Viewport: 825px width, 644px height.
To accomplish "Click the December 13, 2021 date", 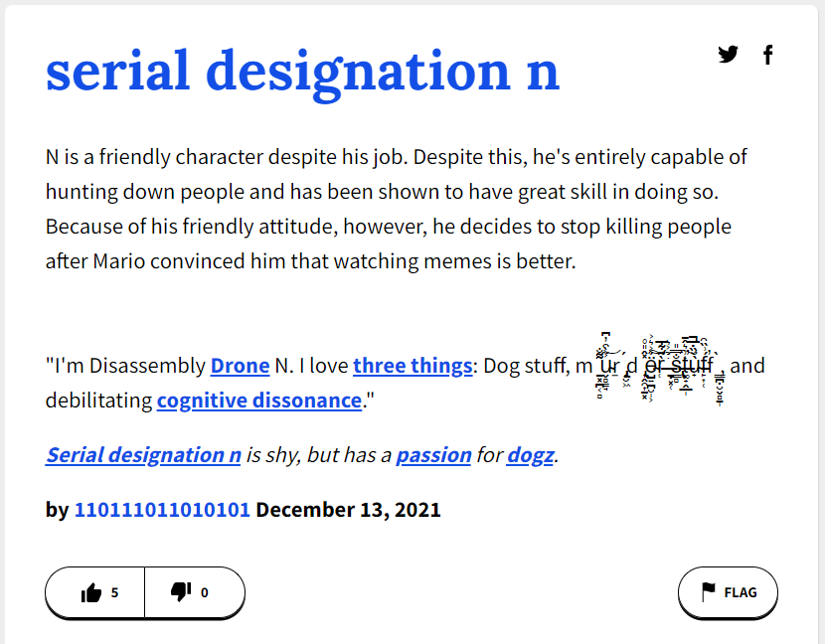I will (347, 509).
